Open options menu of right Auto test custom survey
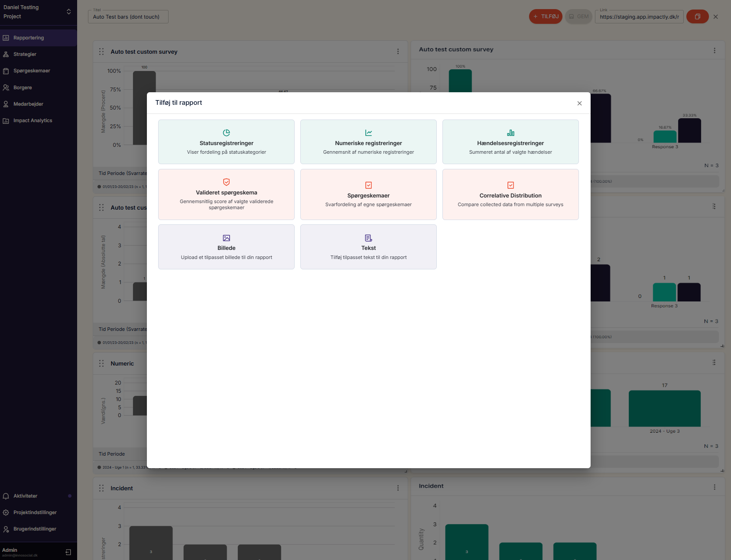This screenshot has width=731, height=560. coord(715,51)
